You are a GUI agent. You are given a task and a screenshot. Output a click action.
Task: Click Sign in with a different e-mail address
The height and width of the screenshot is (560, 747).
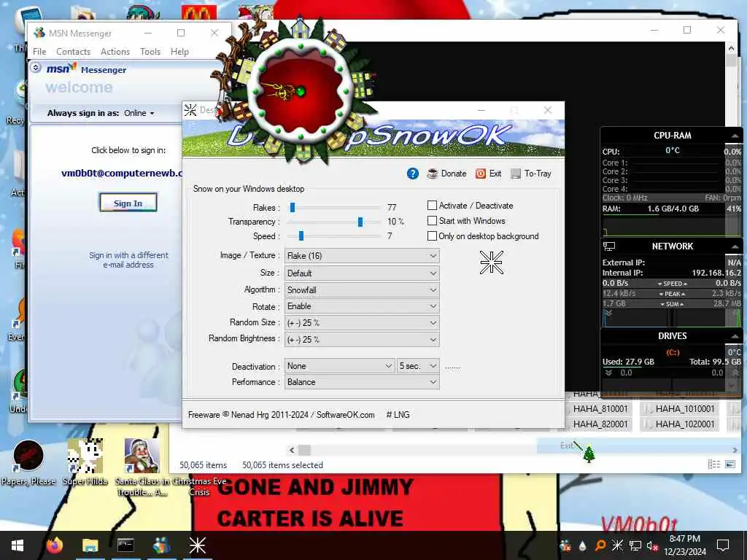(128, 260)
